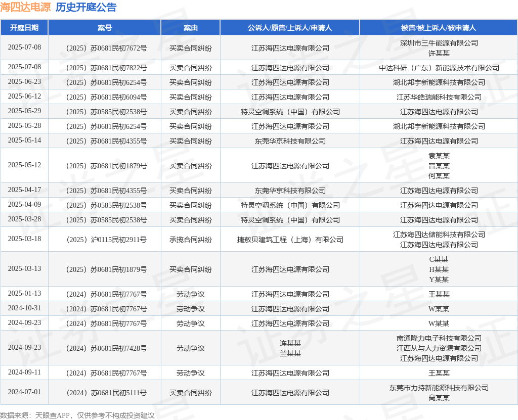Click defendant 许某某
Image resolution: width=518 pixels, height=420 pixels.
[x=439, y=53]
